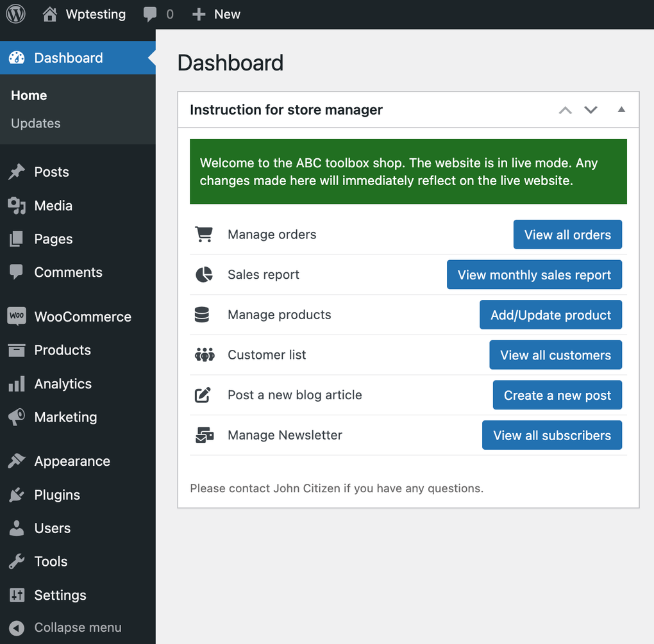The width and height of the screenshot is (654, 644).
Task: Move the store manager widget down with the chevron
Action: (591, 110)
